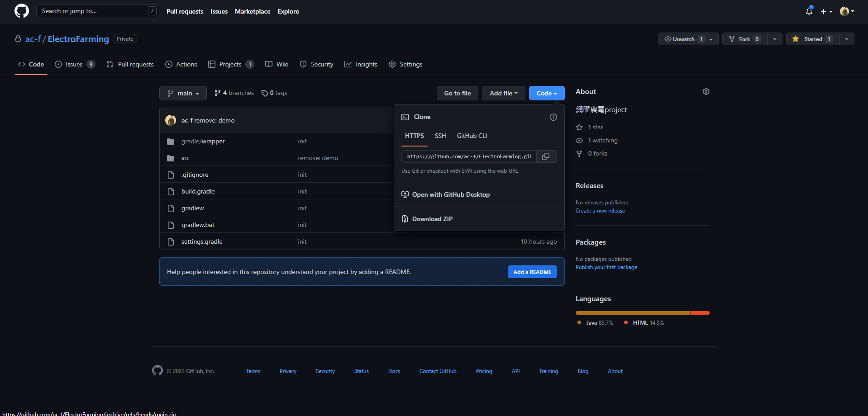Click the Search or jump to field
Viewport: 868px width, 416px height.
97,11
